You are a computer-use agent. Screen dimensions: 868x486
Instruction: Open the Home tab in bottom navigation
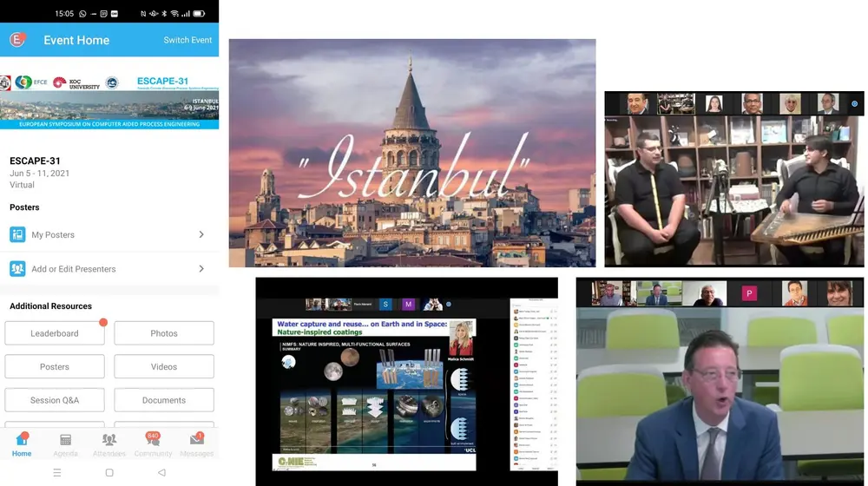click(x=22, y=443)
